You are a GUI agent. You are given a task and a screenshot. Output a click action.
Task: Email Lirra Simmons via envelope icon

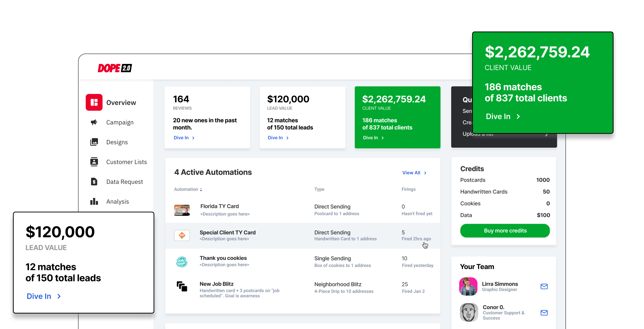tap(544, 287)
